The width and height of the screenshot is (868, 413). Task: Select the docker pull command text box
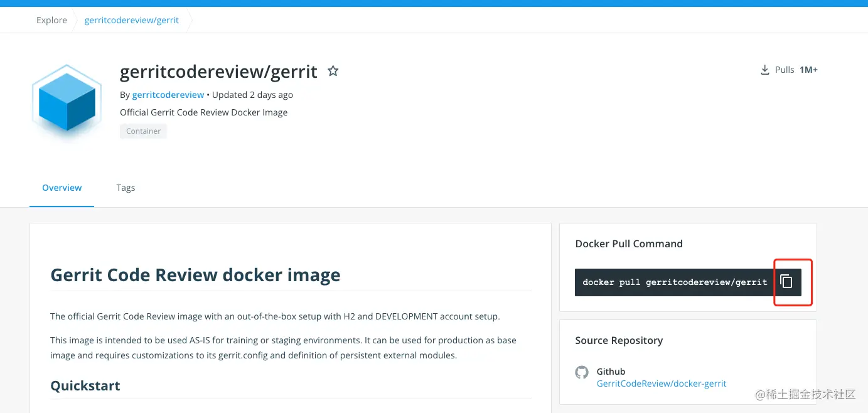pos(675,282)
